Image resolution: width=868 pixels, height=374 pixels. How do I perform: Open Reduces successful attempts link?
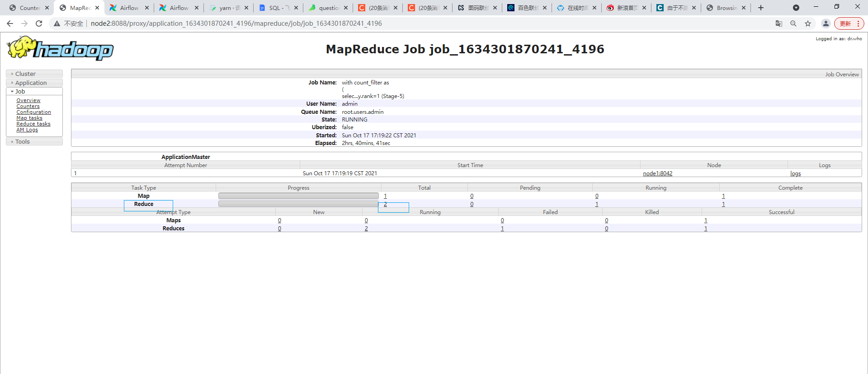[706, 229]
